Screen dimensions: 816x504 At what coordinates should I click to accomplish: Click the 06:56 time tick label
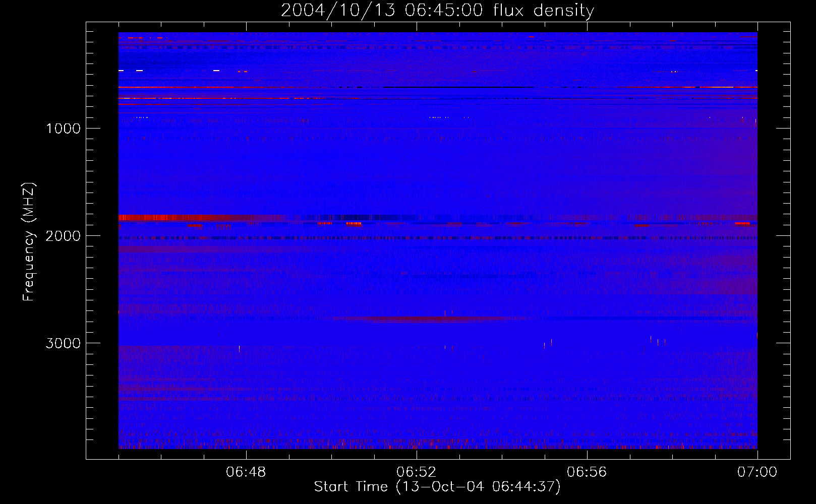pos(587,472)
